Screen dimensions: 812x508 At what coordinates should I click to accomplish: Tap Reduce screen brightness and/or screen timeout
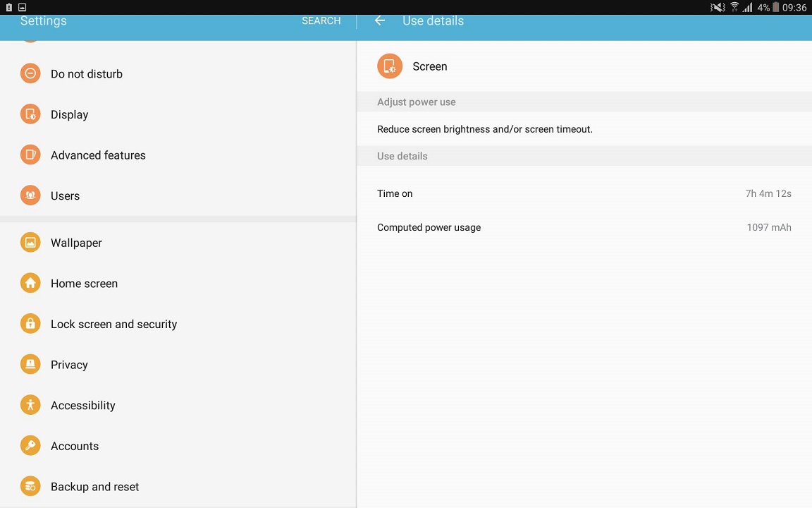point(485,129)
